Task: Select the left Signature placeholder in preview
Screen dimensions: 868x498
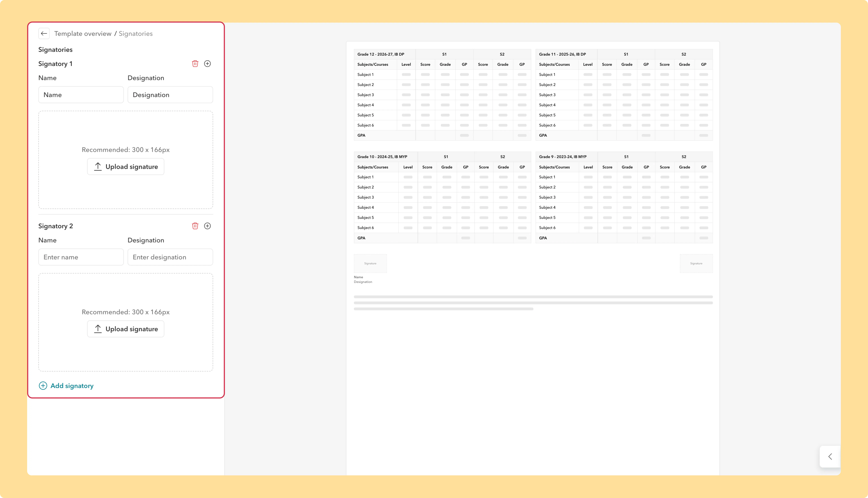Action: click(x=370, y=263)
